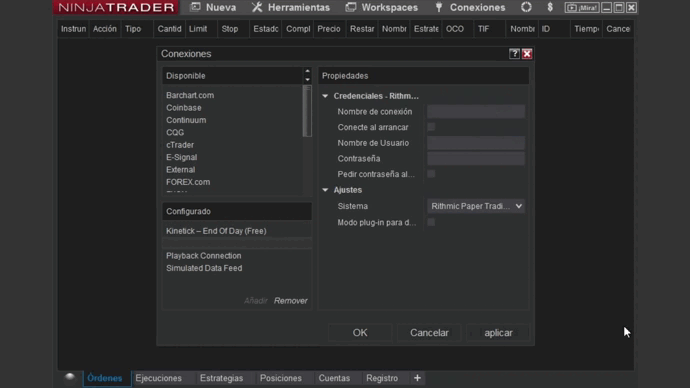Switch to the Estrategias tab

[x=221, y=378]
